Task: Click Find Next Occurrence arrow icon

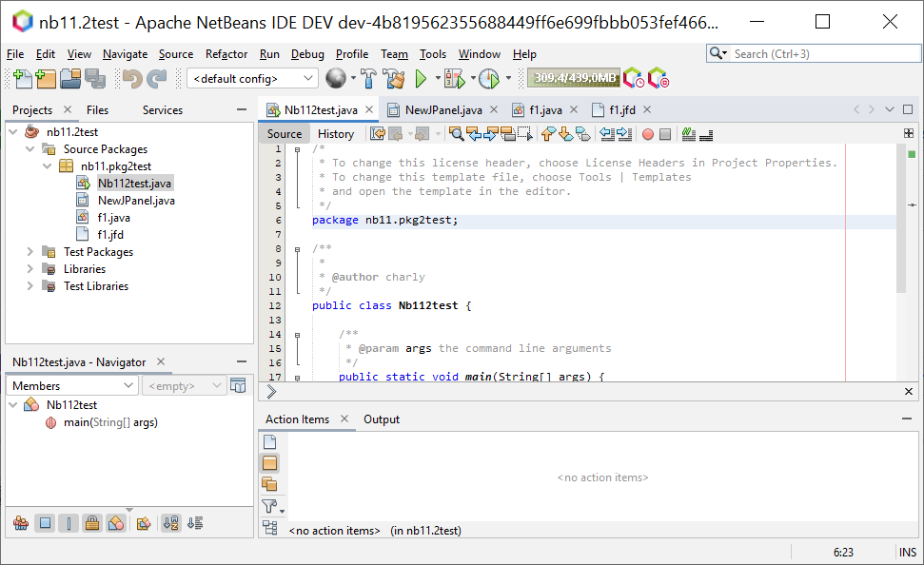Action: 490,134
